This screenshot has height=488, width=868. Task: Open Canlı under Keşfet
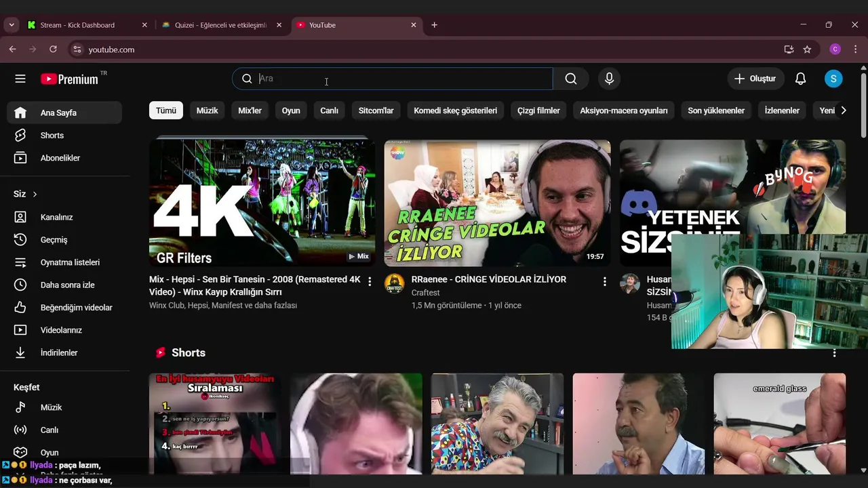pyautogui.click(x=64, y=430)
